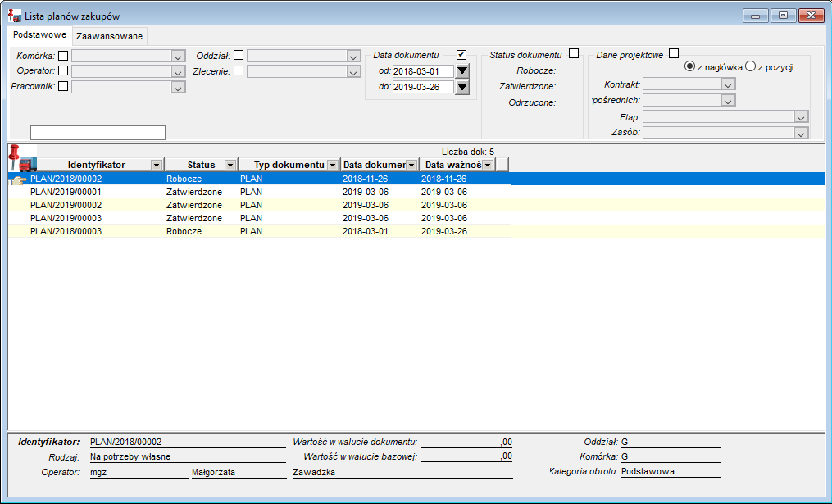
Task: Open the Data ważności column filter arrow
Action: pyautogui.click(x=488, y=165)
